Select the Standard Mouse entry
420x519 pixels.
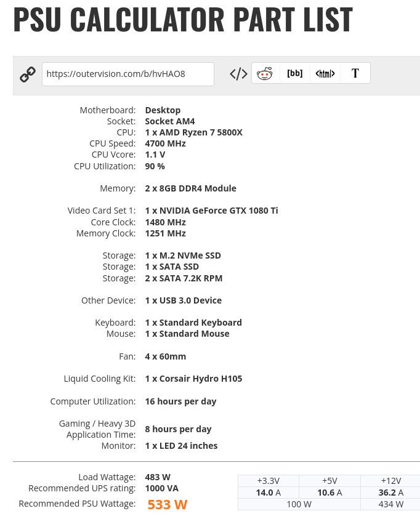coord(187,334)
